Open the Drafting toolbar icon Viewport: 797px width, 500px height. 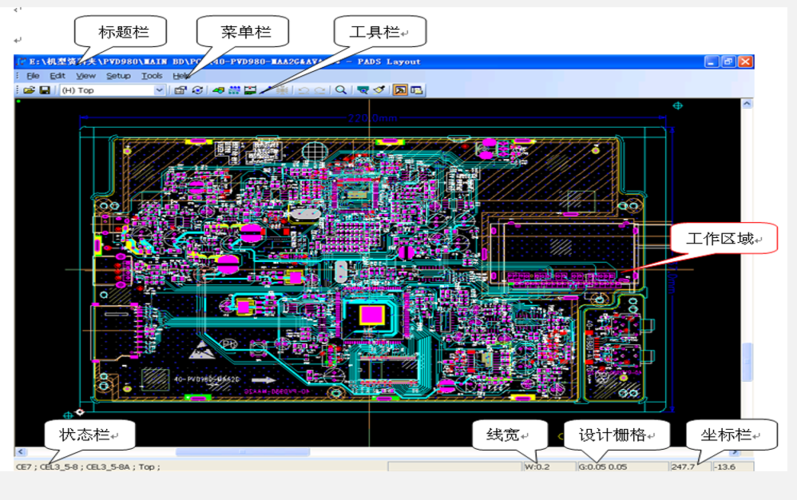pos(219,90)
